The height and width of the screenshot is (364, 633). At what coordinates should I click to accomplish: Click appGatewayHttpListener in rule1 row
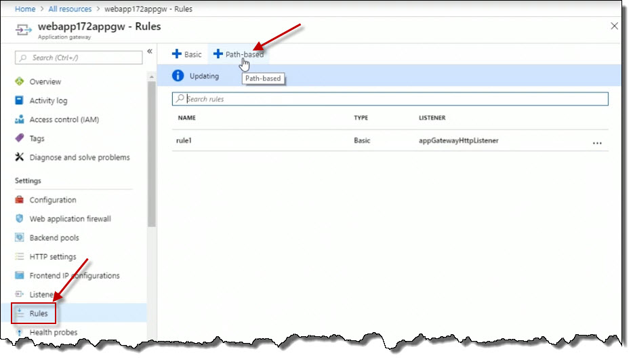tap(459, 140)
